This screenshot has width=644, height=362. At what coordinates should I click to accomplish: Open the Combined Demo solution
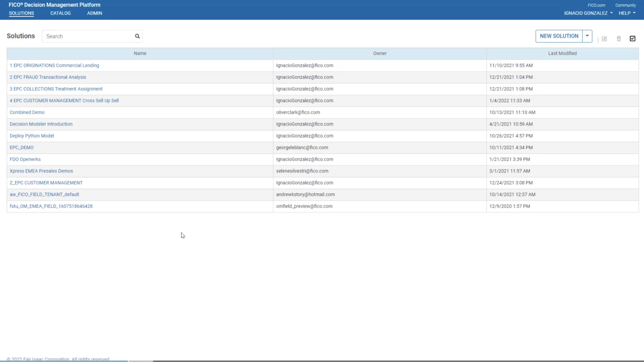[x=27, y=112]
